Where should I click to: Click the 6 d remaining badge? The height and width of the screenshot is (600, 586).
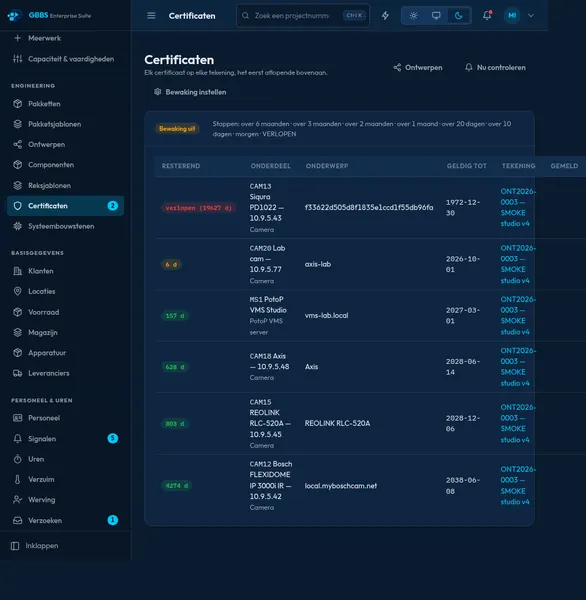[171, 264]
